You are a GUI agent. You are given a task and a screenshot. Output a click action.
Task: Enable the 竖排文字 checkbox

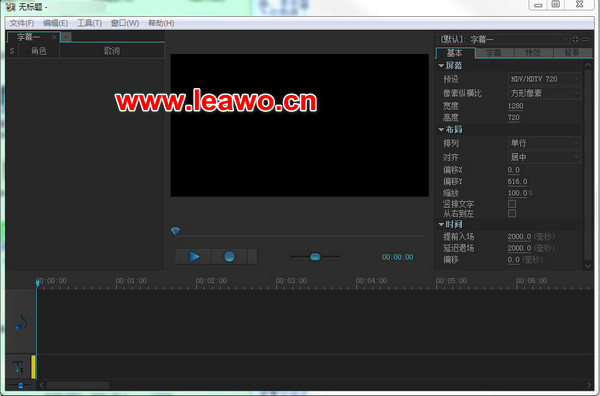512,204
